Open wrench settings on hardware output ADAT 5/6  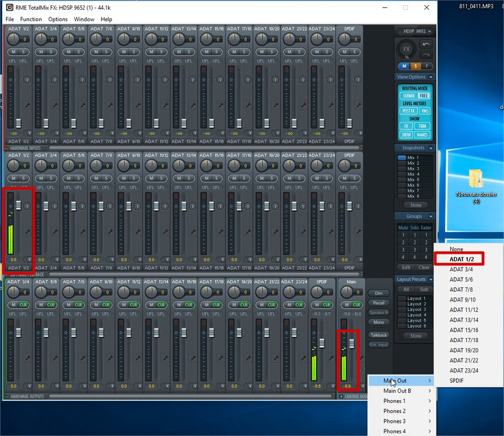coord(55,358)
